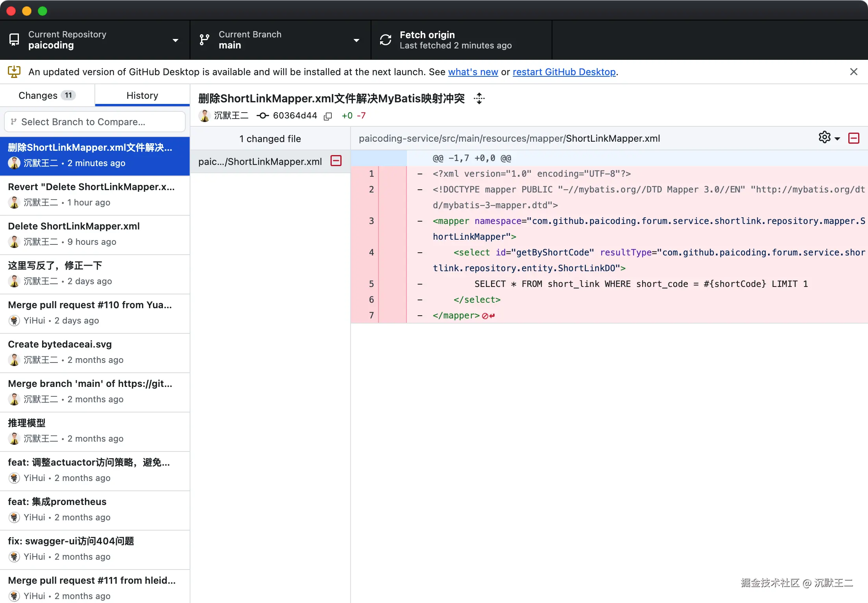Click the removed-file icon beside ShortLinkMapper.xml
This screenshot has width=868, height=603.
click(x=336, y=161)
